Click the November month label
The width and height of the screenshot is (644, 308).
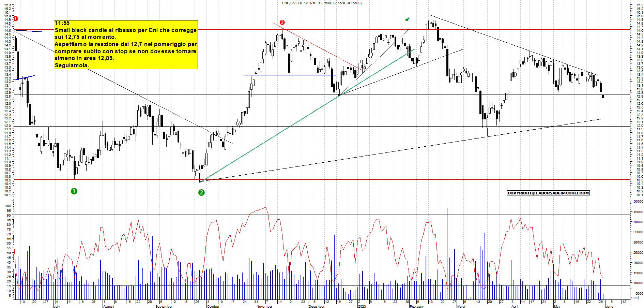pyautogui.click(x=264, y=306)
